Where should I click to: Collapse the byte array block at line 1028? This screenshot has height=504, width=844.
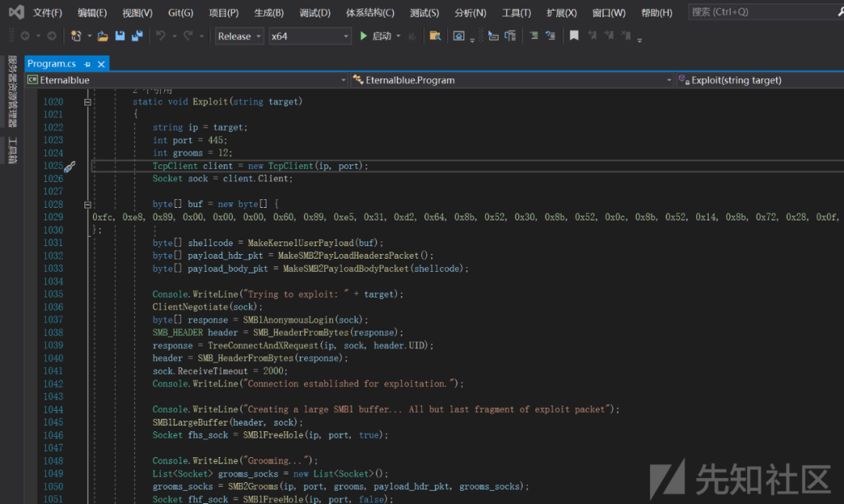click(x=88, y=205)
